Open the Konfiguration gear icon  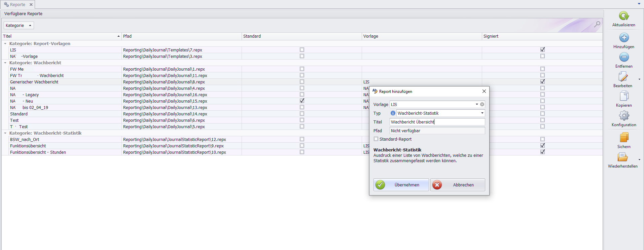click(623, 116)
